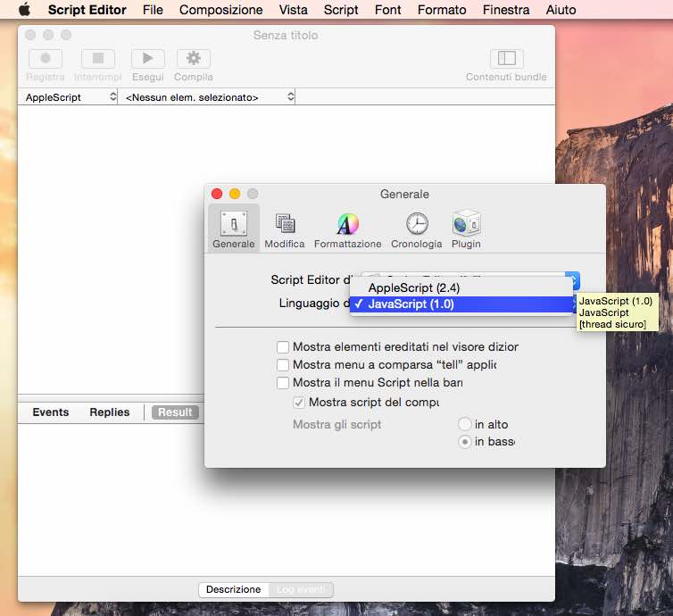Open the default Script Editor popup arrows
673x616 pixels.
tap(574, 280)
